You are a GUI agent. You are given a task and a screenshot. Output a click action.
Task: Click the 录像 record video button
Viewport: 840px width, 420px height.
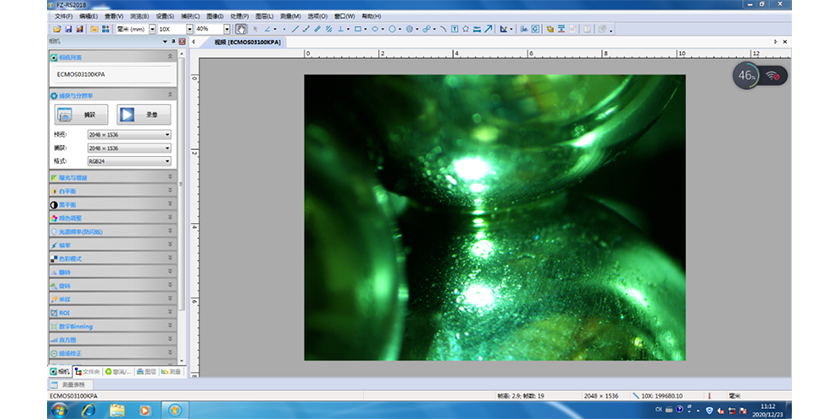[144, 115]
